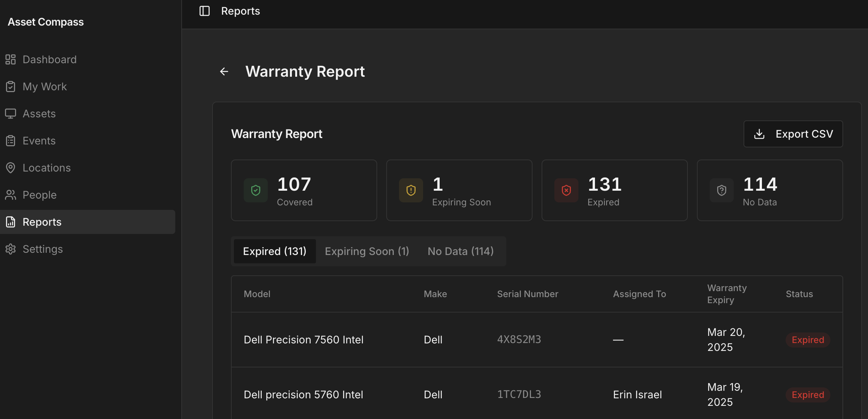This screenshot has width=868, height=419.
Task: Click the Locations pin icon
Action: [x=11, y=168]
